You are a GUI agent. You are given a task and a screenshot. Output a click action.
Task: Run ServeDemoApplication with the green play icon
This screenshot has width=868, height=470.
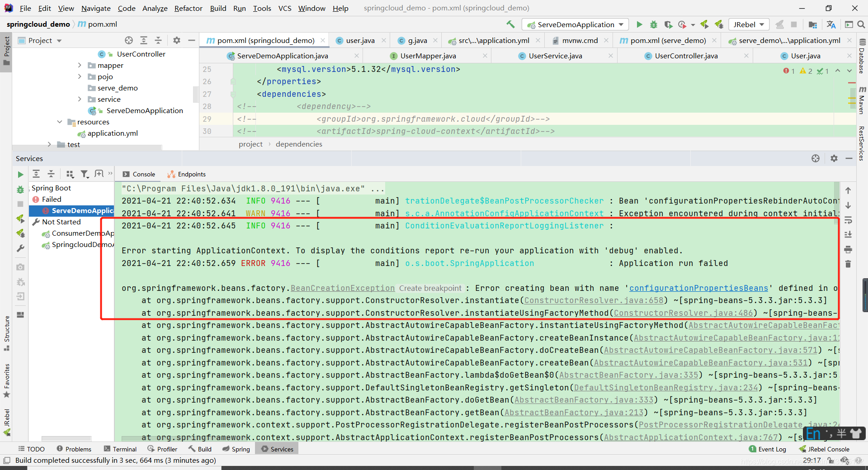[x=639, y=24]
